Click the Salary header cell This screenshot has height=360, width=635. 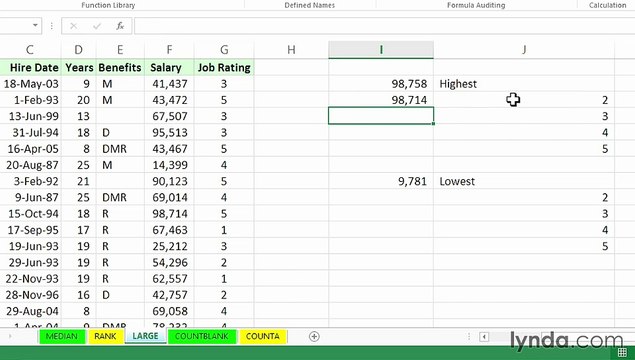click(x=169, y=68)
